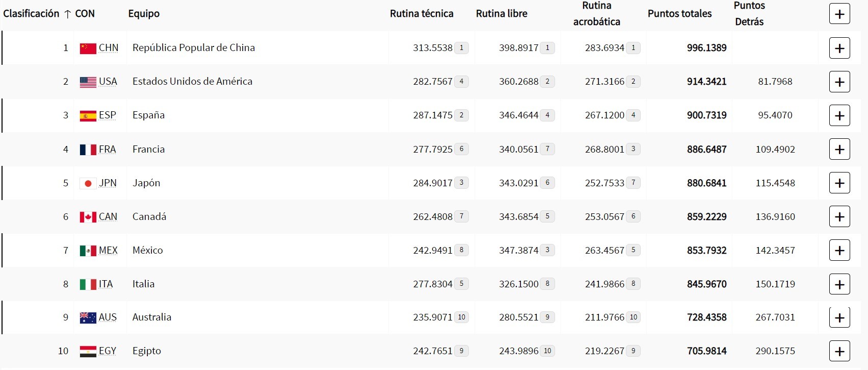Expand México row with plus button
The width and height of the screenshot is (868, 370).
[839, 250]
